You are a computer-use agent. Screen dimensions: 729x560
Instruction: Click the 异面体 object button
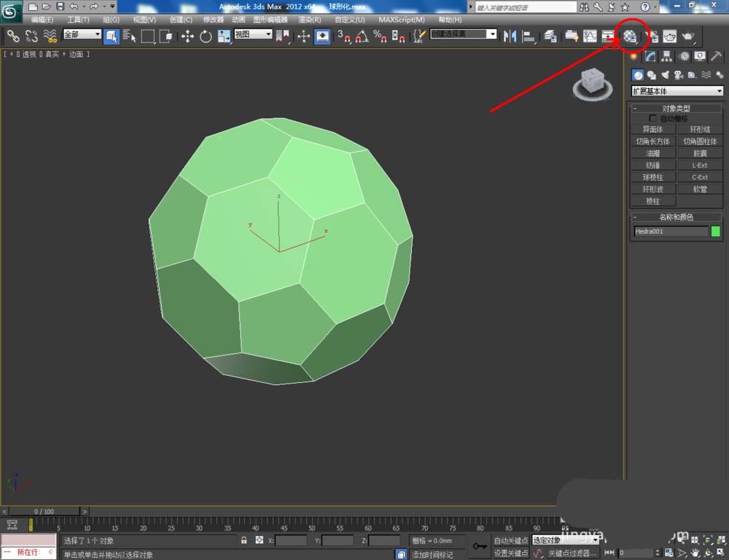tap(652, 130)
